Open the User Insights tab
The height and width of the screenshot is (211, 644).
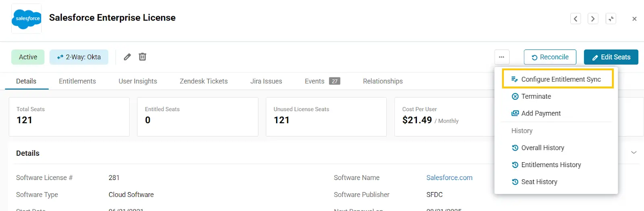138,81
